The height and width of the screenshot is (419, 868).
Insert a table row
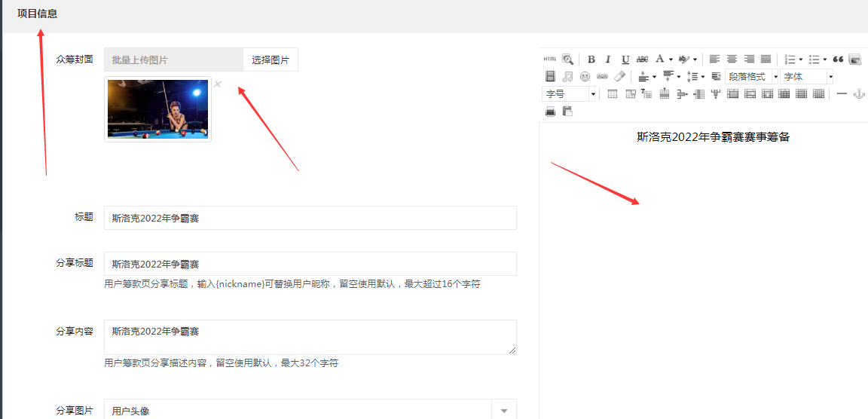click(665, 93)
